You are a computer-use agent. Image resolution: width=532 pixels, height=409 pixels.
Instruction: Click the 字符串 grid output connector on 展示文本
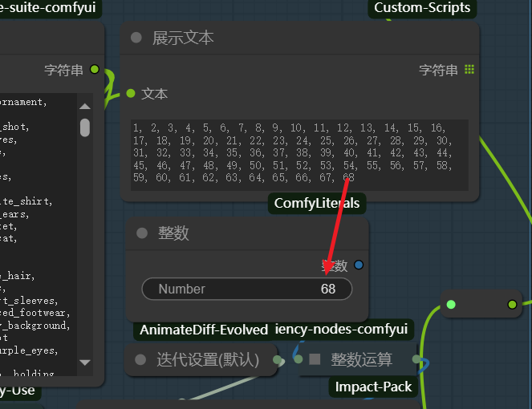point(469,70)
